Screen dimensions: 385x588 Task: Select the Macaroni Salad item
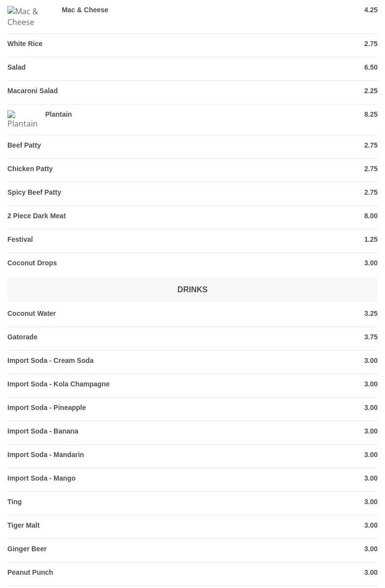tap(32, 91)
